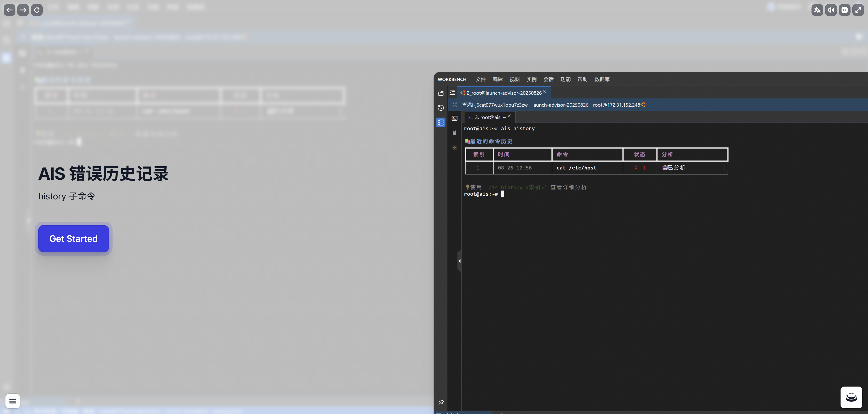Click the WORKBENCH logo text
The width and height of the screenshot is (868, 414).
[x=452, y=79]
